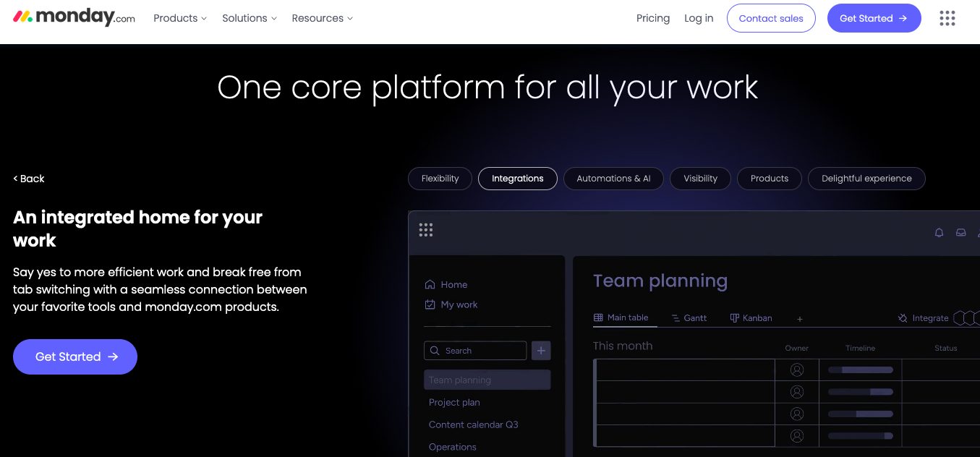980x457 pixels.
Task: Click the monday.com logo
Action: 74,18
